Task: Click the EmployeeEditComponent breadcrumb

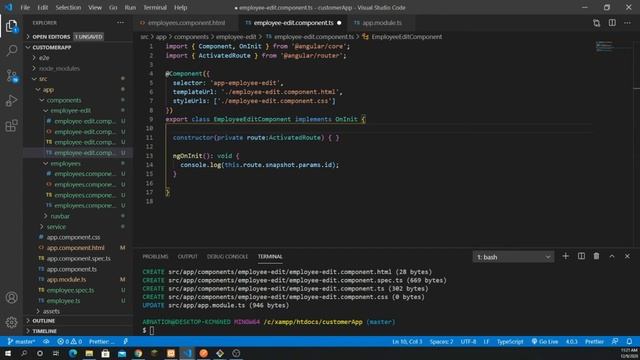Action: [406, 37]
